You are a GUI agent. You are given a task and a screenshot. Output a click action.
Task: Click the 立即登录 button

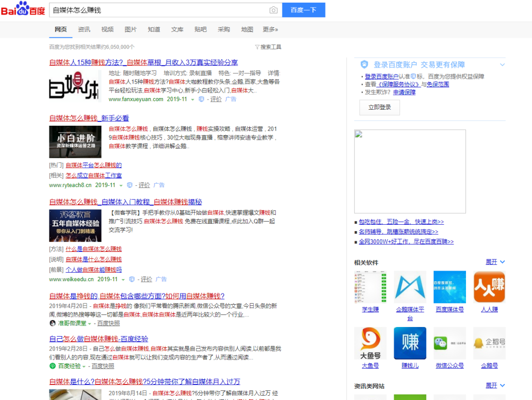coord(380,107)
